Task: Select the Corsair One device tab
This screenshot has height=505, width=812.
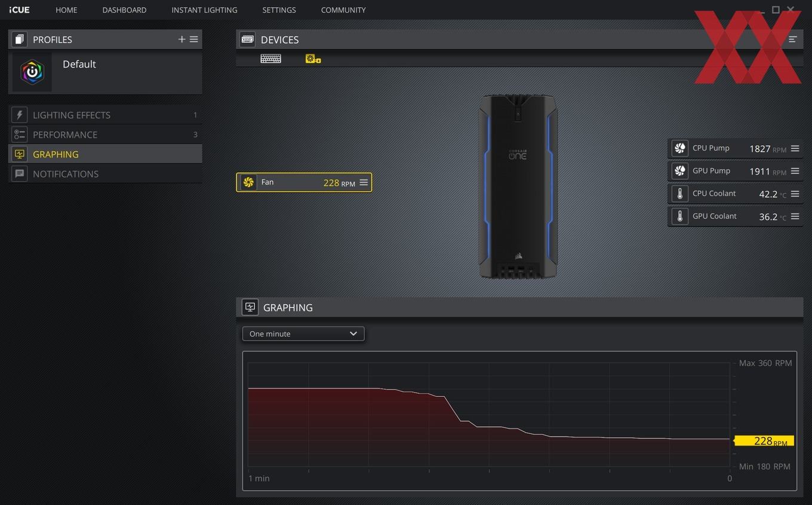Action: coord(313,59)
